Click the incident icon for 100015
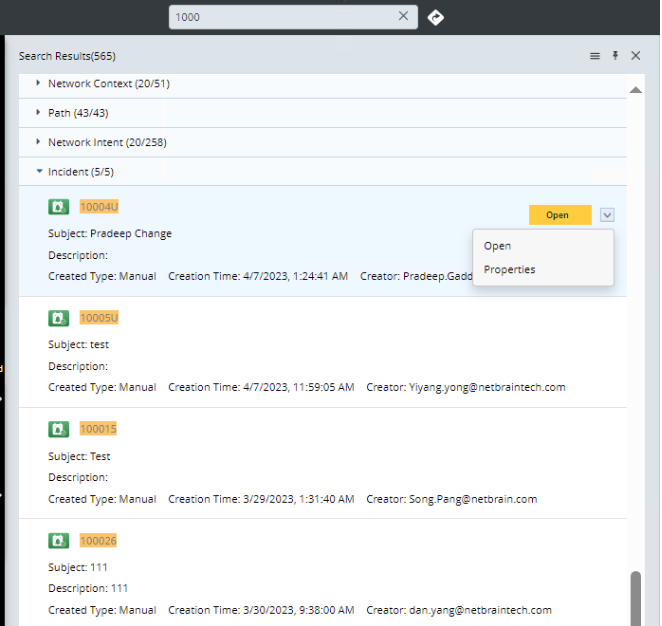The width and height of the screenshot is (662, 626). click(x=58, y=429)
